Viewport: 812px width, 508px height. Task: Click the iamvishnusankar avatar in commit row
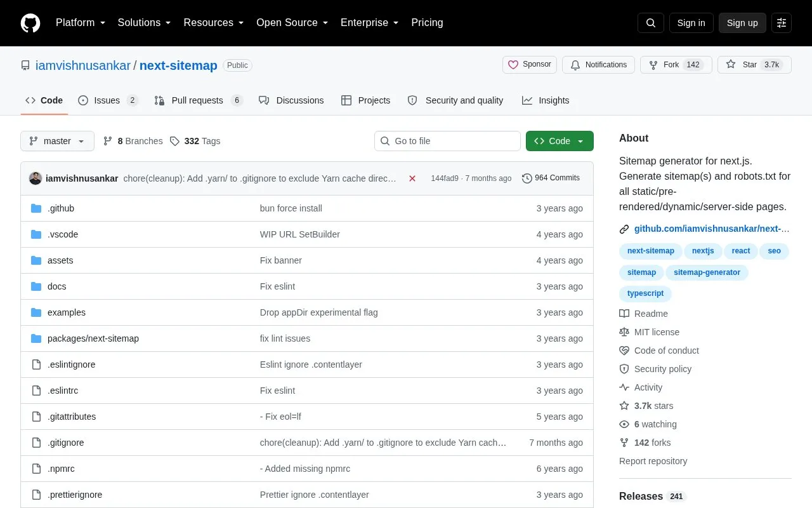coord(36,178)
